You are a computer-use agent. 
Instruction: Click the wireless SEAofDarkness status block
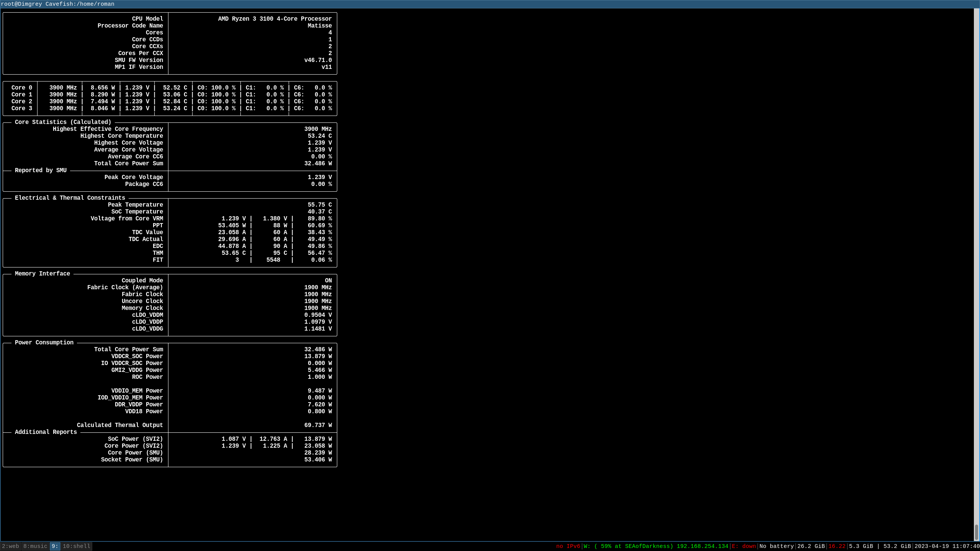click(655, 546)
